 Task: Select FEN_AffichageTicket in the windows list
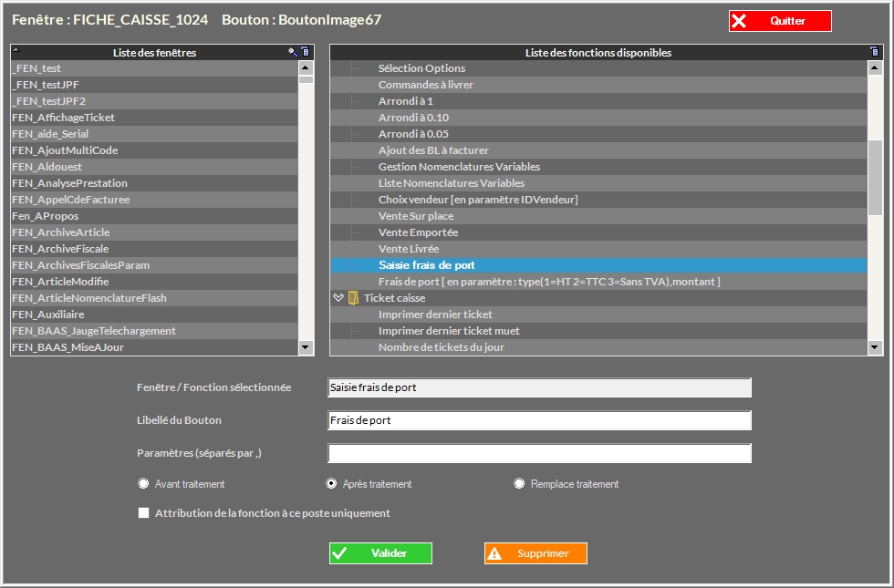click(64, 118)
